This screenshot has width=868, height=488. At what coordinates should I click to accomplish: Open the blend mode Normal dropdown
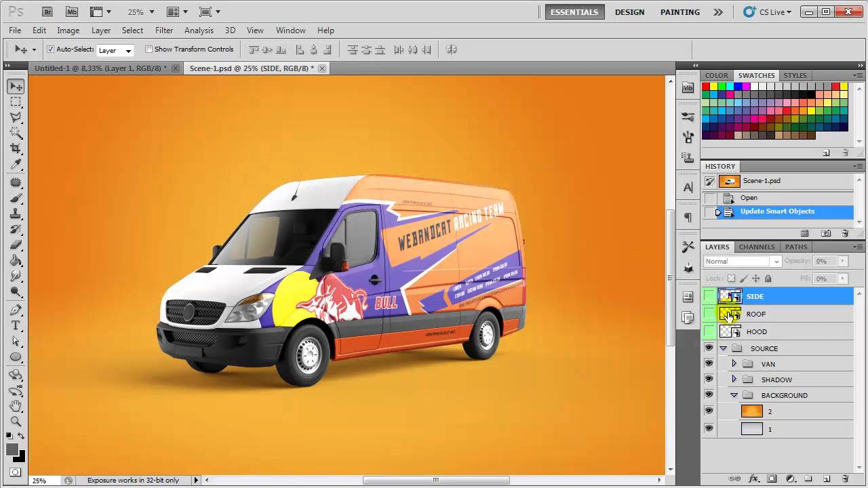pyautogui.click(x=743, y=262)
